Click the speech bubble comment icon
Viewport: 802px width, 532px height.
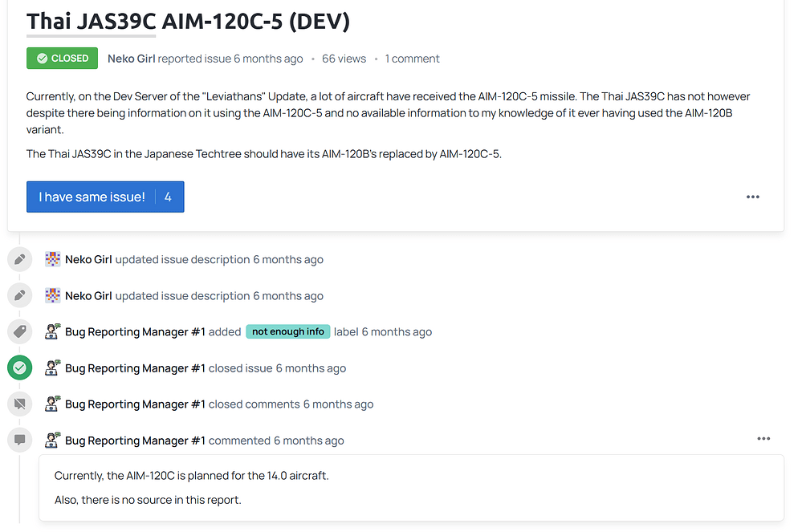(20, 440)
